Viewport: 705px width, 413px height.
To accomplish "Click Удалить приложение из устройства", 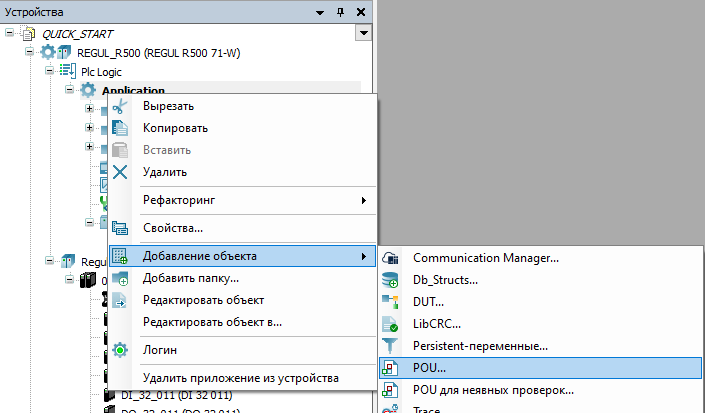I will pos(240,378).
